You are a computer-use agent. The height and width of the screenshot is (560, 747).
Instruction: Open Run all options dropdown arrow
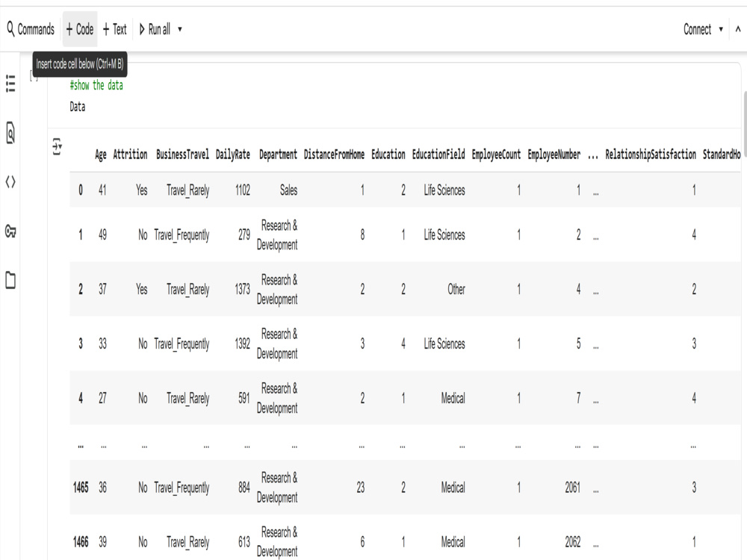(x=179, y=30)
